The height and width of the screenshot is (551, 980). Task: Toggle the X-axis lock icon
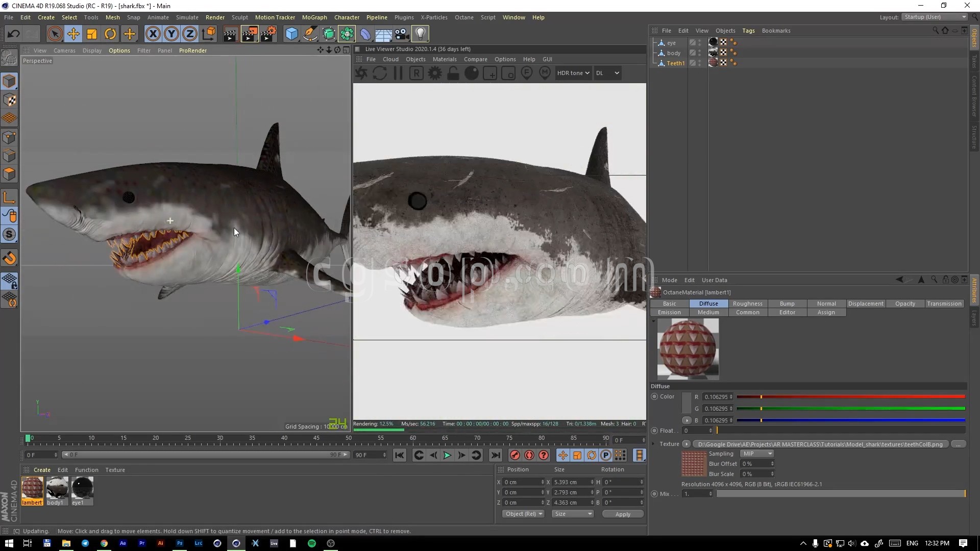click(153, 34)
